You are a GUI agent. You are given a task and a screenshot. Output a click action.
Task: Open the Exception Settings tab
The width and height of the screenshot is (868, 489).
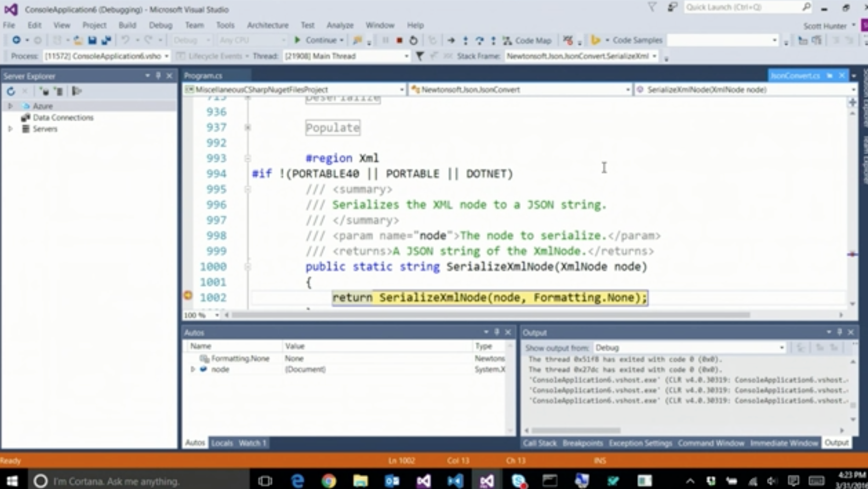click(640, 443)
